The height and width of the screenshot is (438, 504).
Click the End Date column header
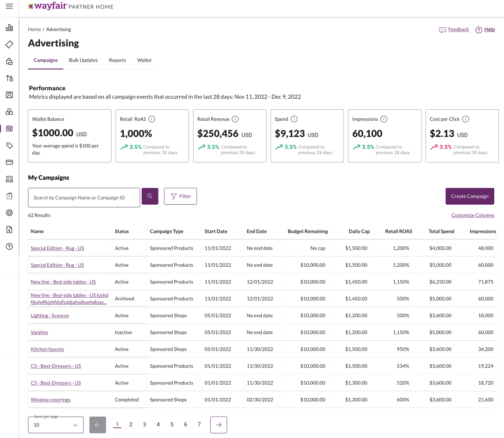point(257,232)
